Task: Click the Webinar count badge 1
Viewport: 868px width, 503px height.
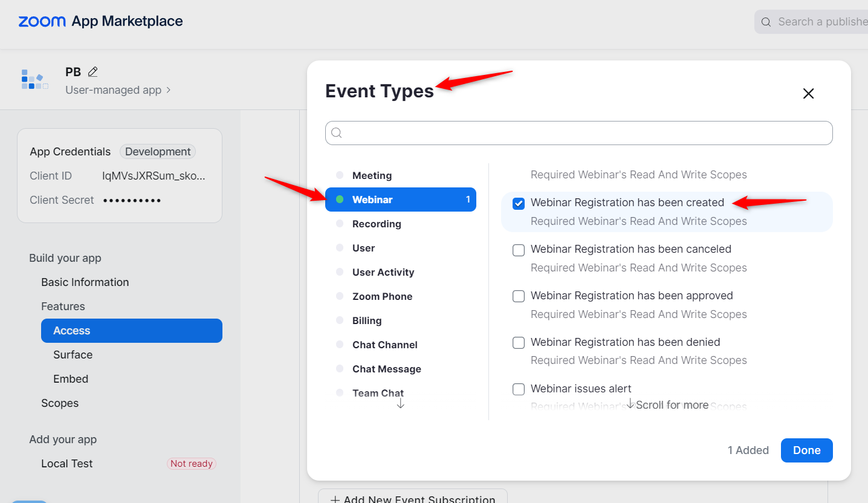Action: 468,200
